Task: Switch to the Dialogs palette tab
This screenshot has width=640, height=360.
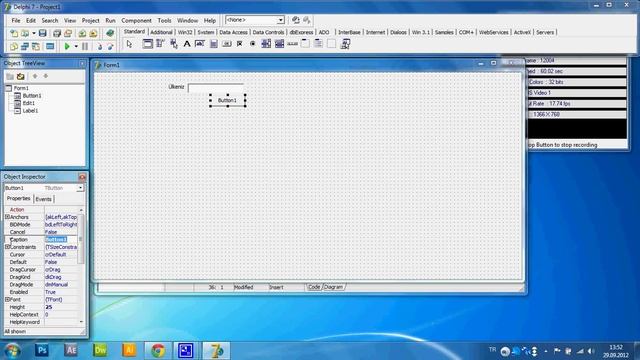Action: [x=398, y=32]
